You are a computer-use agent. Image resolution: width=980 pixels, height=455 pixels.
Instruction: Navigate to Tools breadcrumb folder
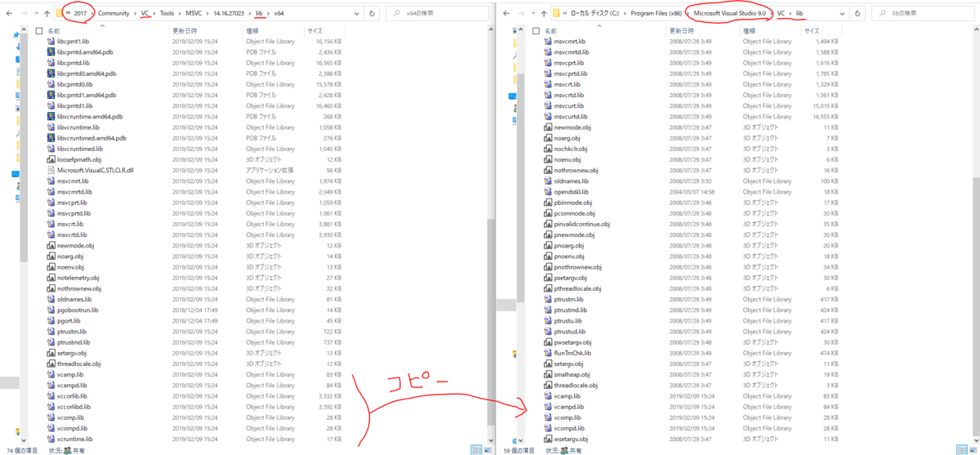tap(167, 14)
